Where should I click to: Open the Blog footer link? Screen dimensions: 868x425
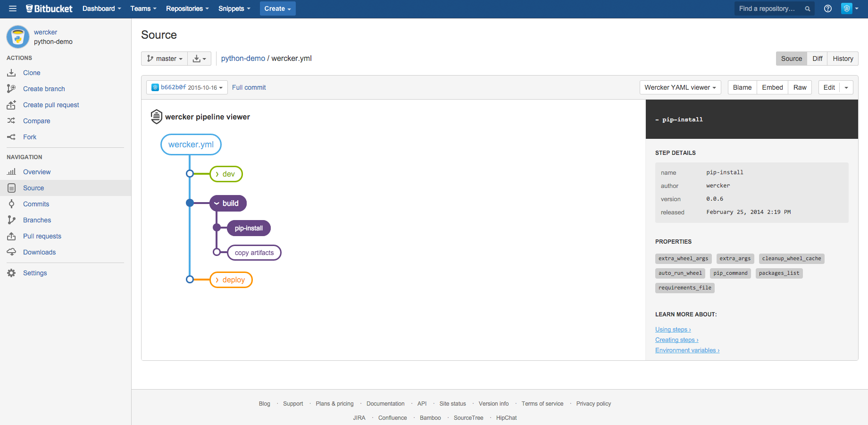point(265,404)
